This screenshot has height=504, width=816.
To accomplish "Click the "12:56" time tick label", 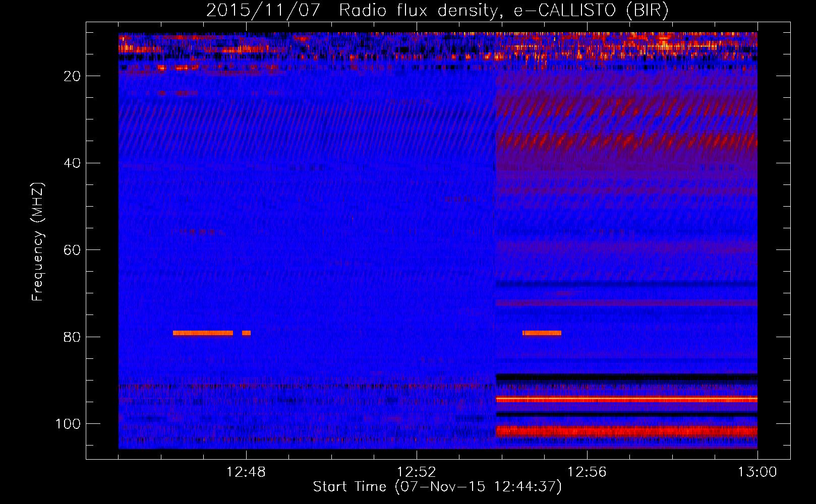I will pos(587,472).
